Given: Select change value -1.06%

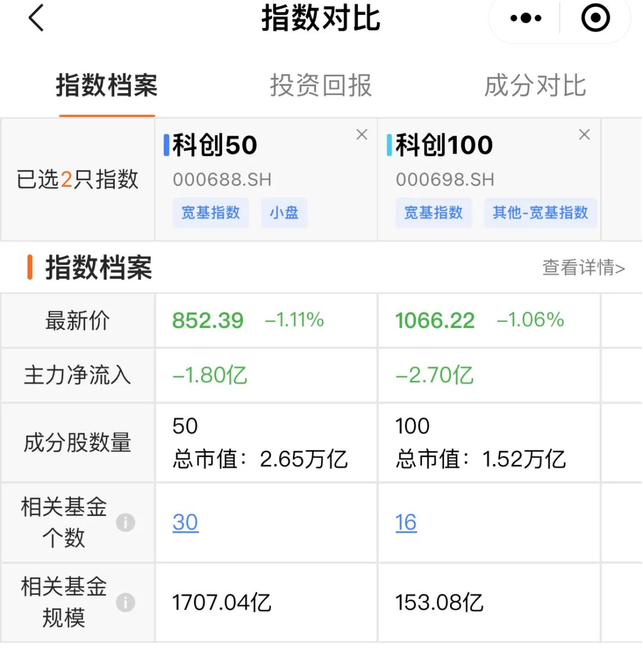Looking at the screenshot, I should pyautogui.click(x=530, y=320).
